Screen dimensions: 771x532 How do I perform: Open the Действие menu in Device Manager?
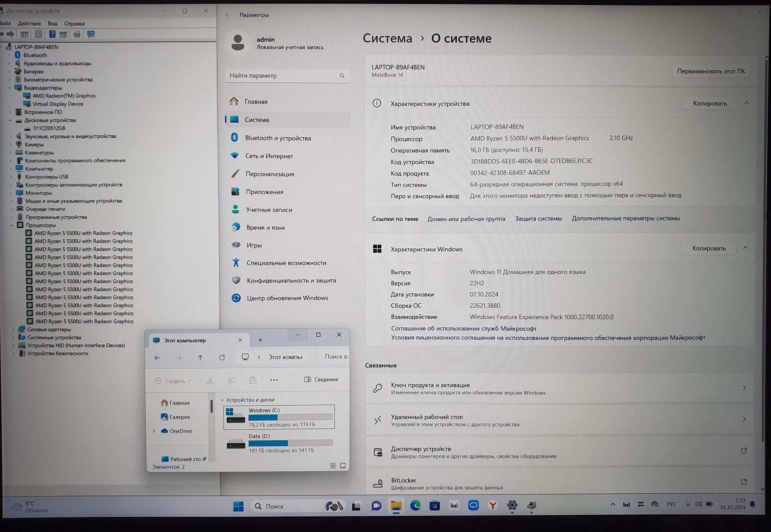[x=29, y=23]
